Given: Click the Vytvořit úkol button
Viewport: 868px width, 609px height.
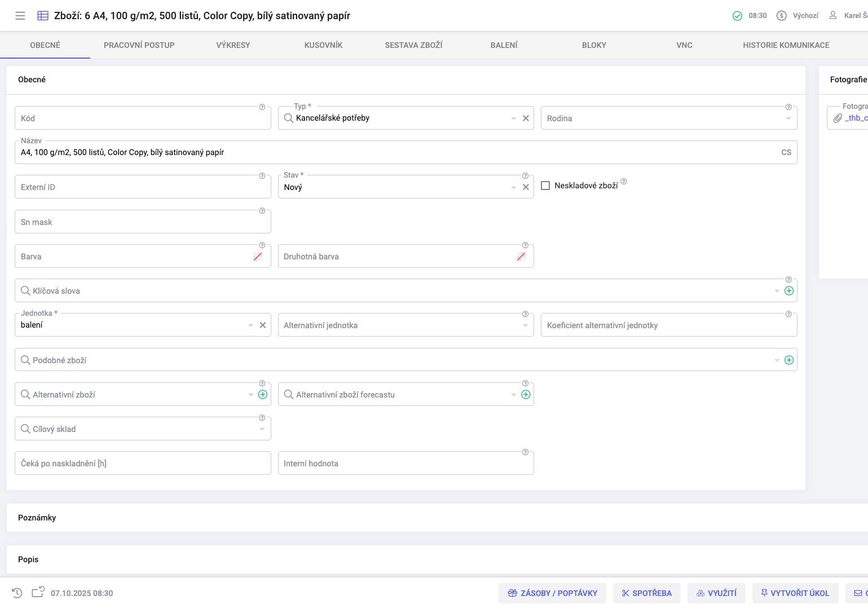Looking at the screenshot, I should (795, 593).
